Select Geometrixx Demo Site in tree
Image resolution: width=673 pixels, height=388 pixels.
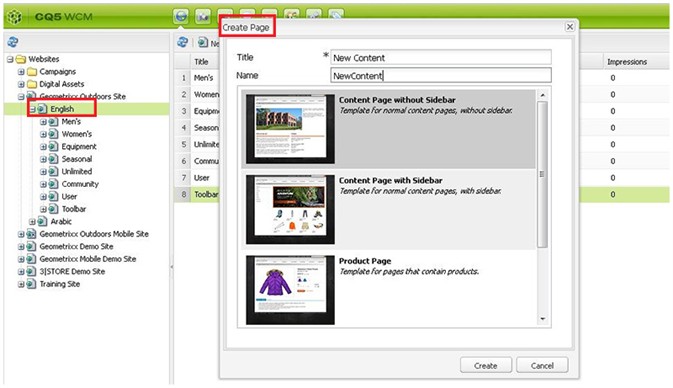click(76, 246)
